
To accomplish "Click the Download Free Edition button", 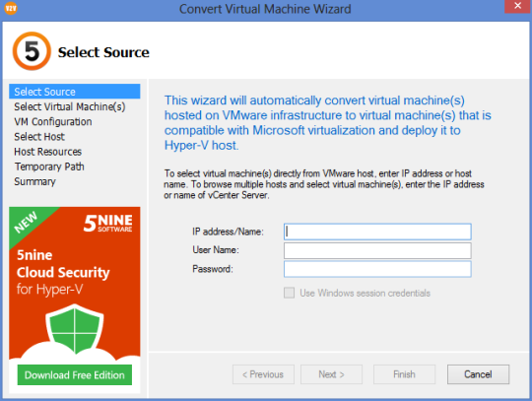I will click(x=75, y=374).
